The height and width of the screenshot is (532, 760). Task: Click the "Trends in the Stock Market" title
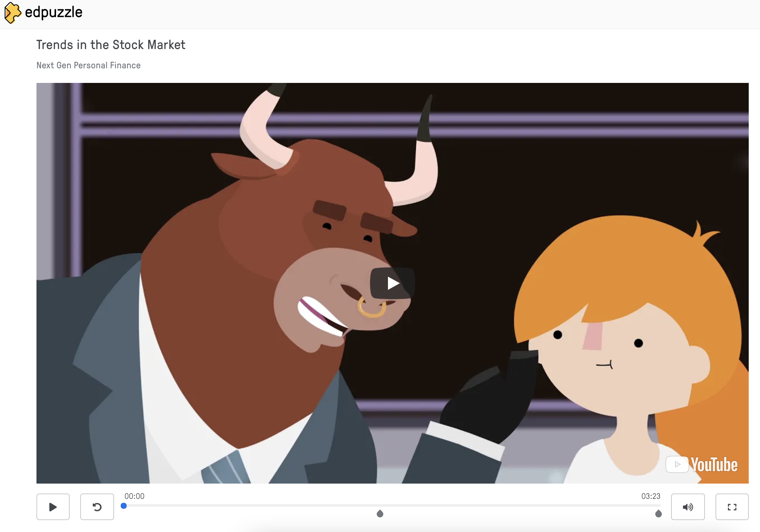(111, 45)
